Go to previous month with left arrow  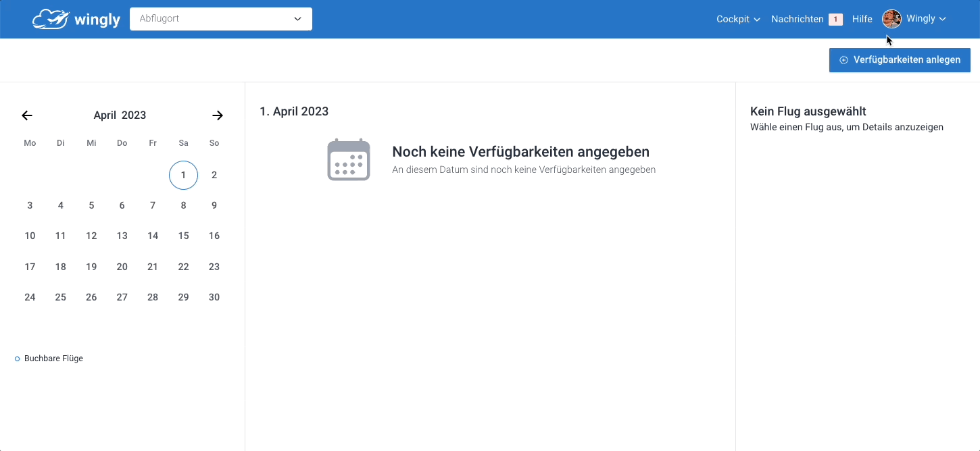(x=27, y=115)
